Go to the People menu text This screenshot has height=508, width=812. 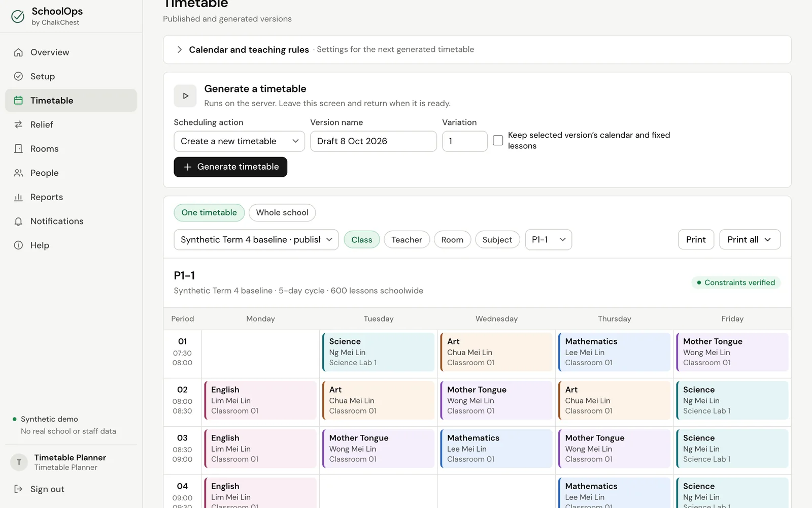tap(45, 173)
